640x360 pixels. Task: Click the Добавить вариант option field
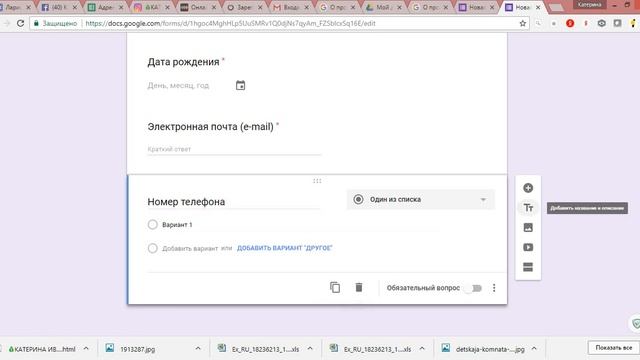(x=190, y=248)
